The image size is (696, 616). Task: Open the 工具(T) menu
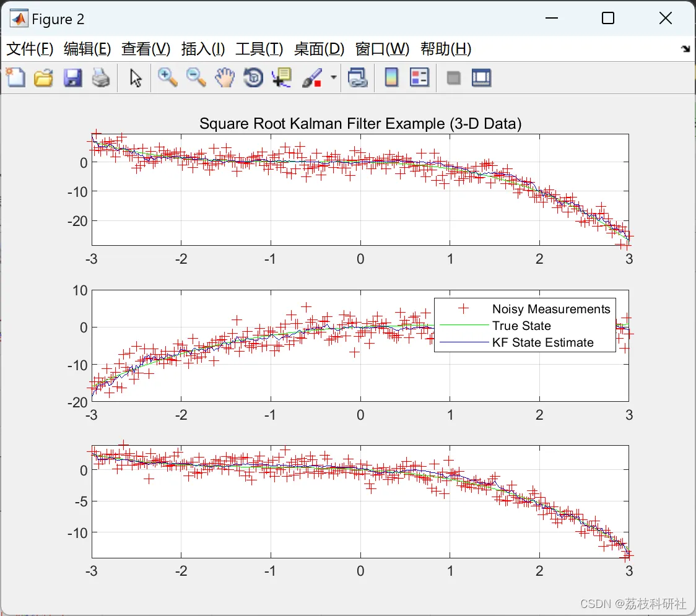tap(259, 50)
